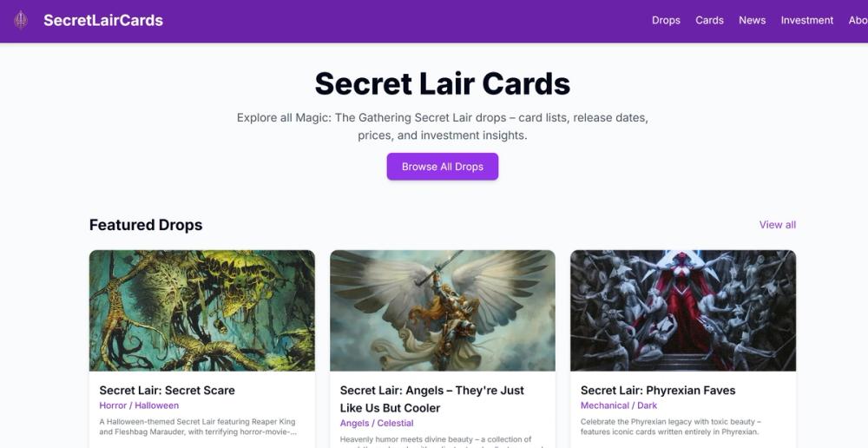Viewport: 868px width, 448px height.
Task: Open the SecretLairCards home title link
Action: click(103, 21)
